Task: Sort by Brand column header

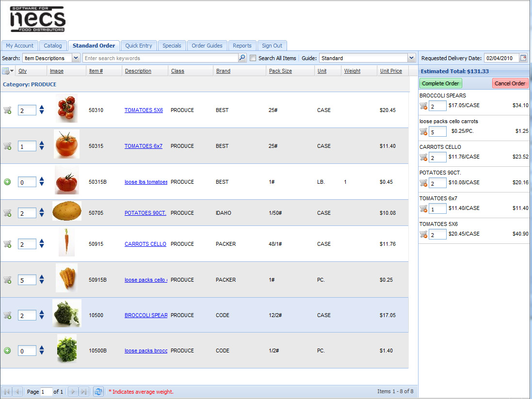Action: click(223, 71)
